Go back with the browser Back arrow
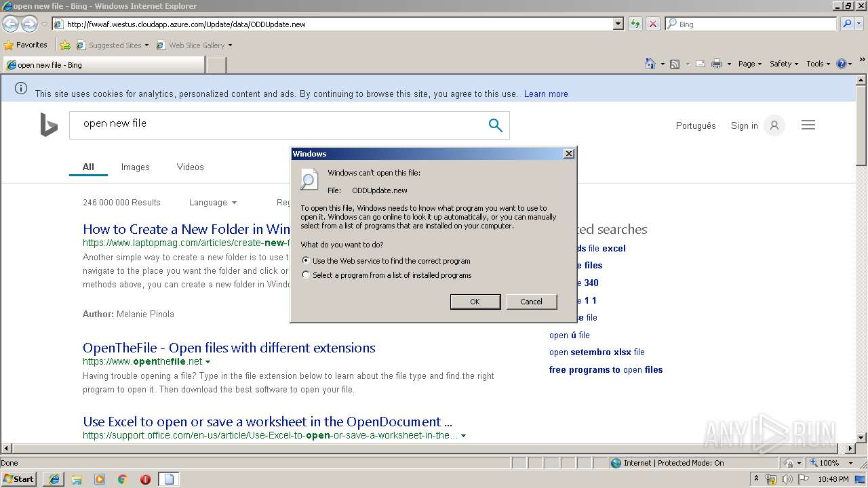Image resolution: width=868 pixels, height=488 pixels. (10, 24)
